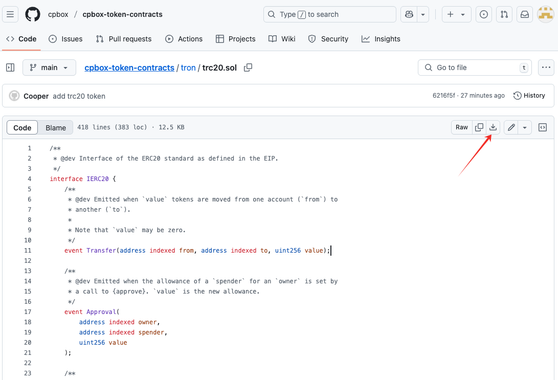Select line number 11
558x380 pixels.
pyautogui.click(x=28, y=250)
